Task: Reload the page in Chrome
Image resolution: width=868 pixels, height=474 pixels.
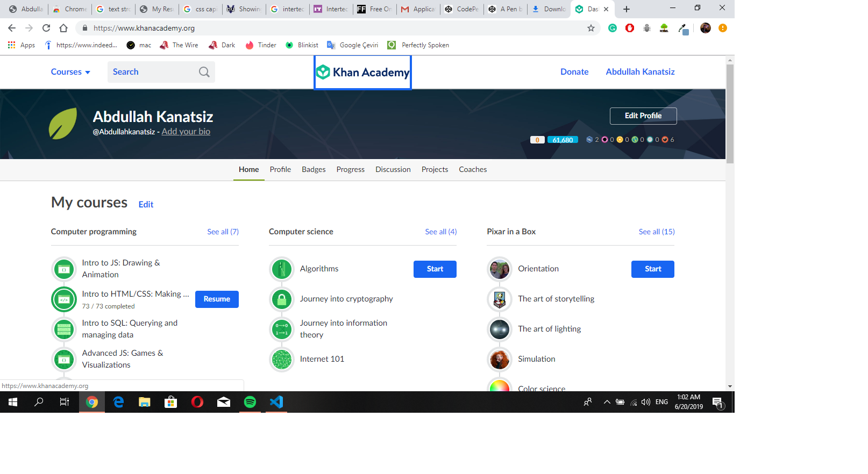Action: pyautogui.click(x=46, y=28)
